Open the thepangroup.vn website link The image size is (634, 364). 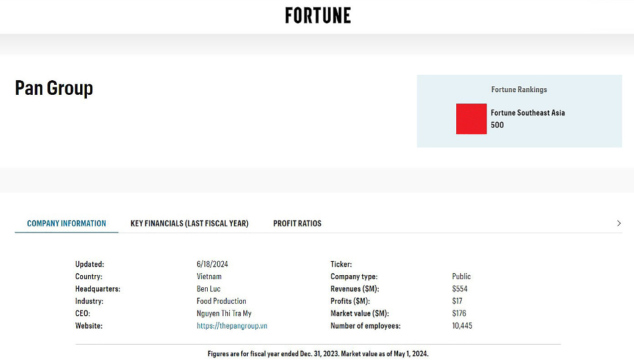(232, 326)
